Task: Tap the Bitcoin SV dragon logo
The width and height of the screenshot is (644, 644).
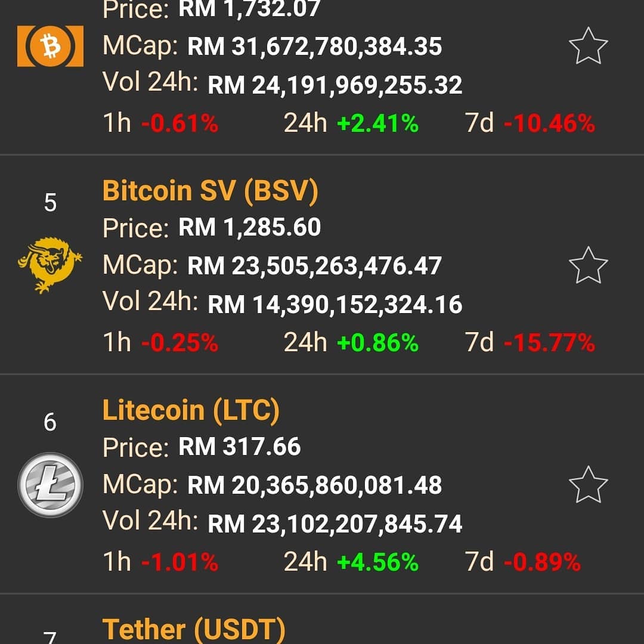Action: coord(50,265)
